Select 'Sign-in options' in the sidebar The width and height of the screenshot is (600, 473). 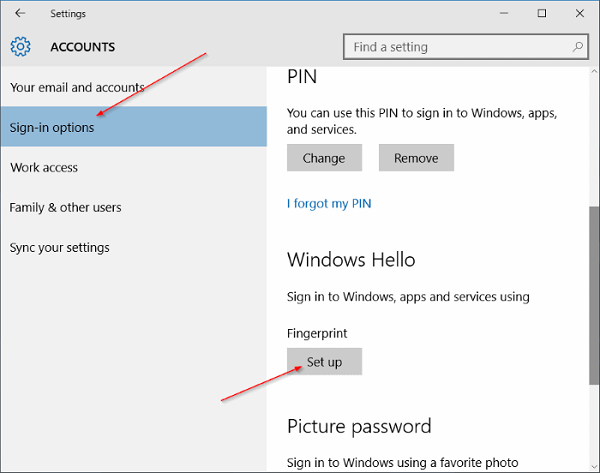(52, 127)
